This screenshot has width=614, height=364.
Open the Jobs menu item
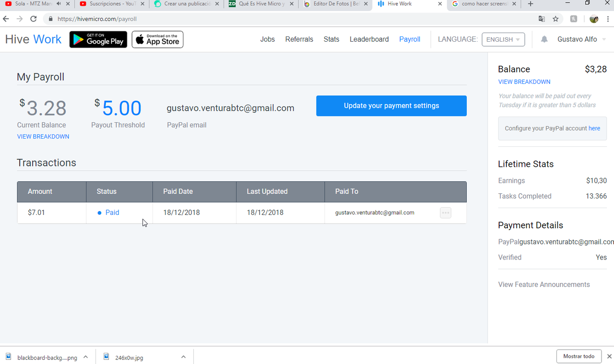[x=268, y=39]
